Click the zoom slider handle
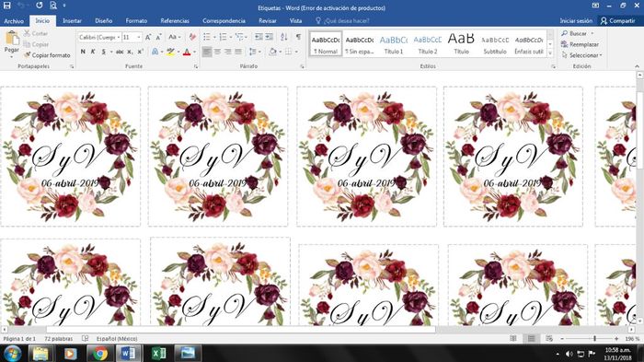Screen dimensions: 644x362 (x=594, y=339)
